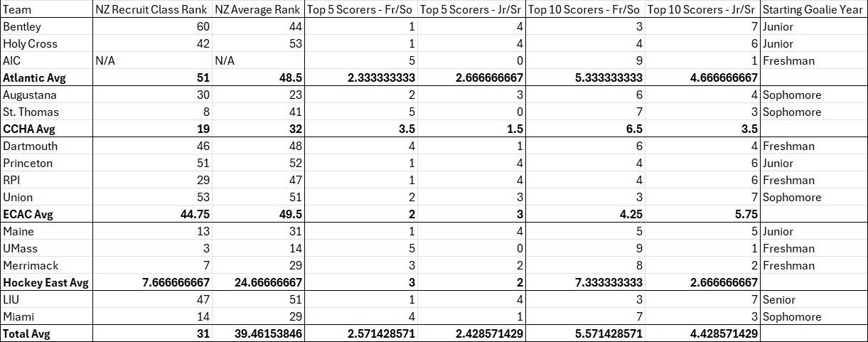Select the 'NZ Recruit Class Rank' header cell
This screenshot has height=342, width=868.
point(153,10)
